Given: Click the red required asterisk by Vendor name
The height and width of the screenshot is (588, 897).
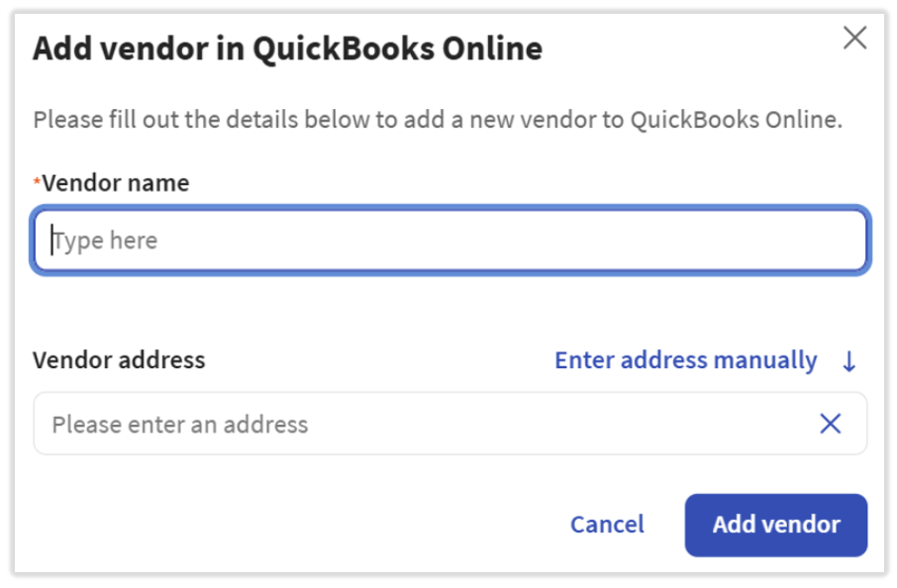Looking at the screenshot, I should coord(38,183).
